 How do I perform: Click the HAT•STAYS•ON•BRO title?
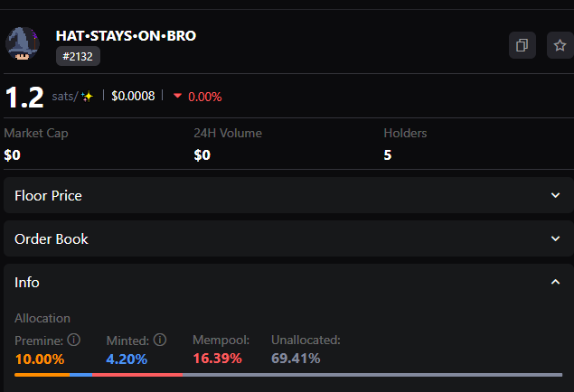point(126,36)
